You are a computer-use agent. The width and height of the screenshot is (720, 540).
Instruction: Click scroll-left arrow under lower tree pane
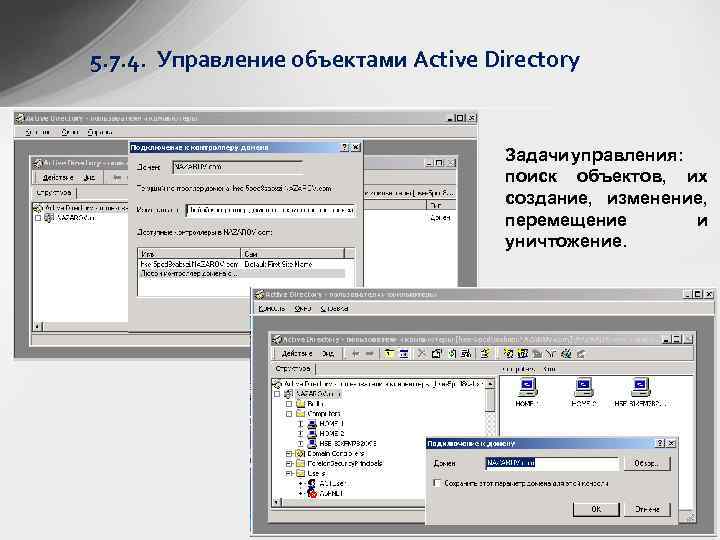pos(276,502)
